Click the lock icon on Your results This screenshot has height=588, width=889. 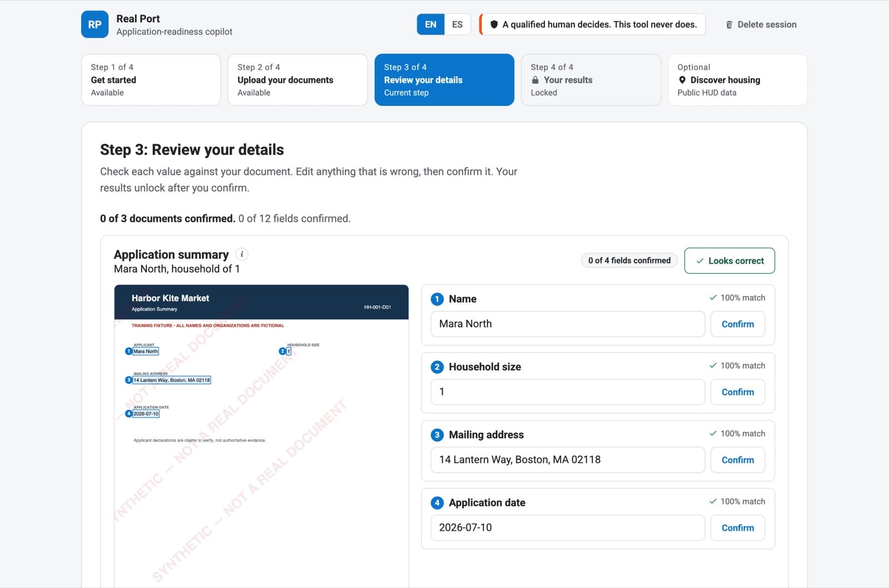pos(535,80)
